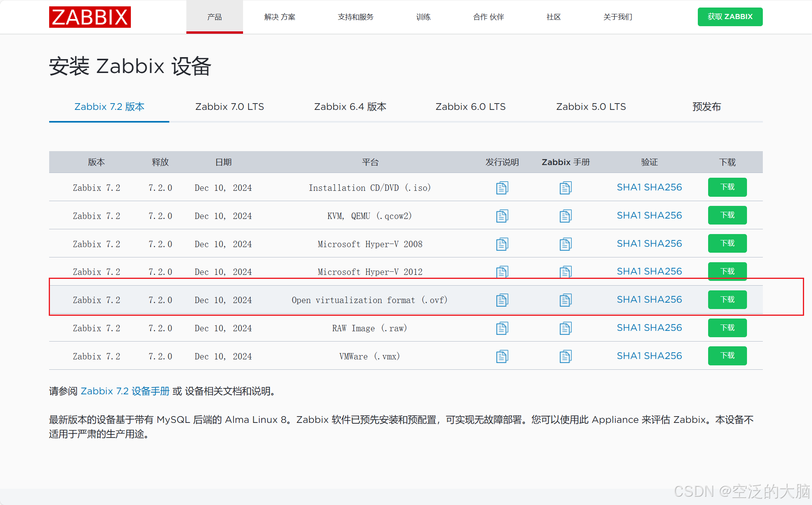Open Zabbix manual icon for KVM QEMU row
The height and width of the screenshot is (505, 812).
point(565,216)
